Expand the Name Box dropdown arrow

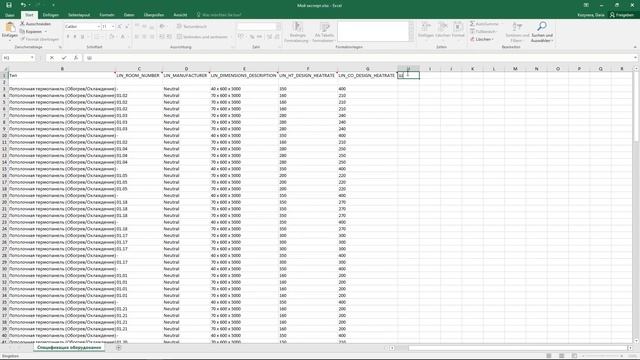(x=32, y=58)
